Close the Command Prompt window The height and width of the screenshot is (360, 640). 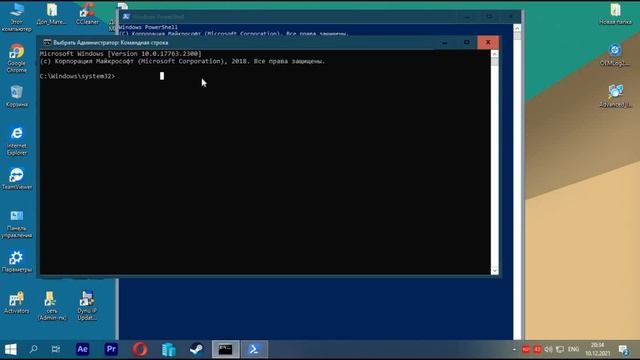pyautogui.click(x=488, y=42)
